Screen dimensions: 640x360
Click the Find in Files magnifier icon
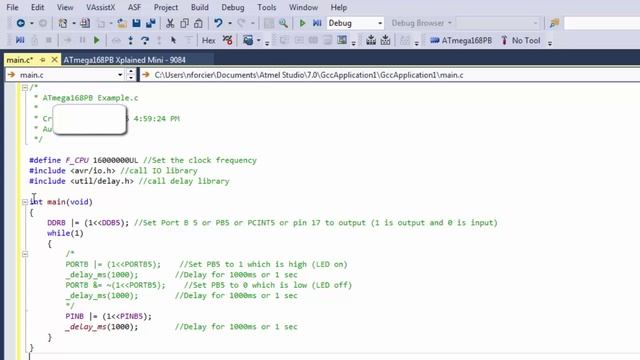tap(283, 23)
